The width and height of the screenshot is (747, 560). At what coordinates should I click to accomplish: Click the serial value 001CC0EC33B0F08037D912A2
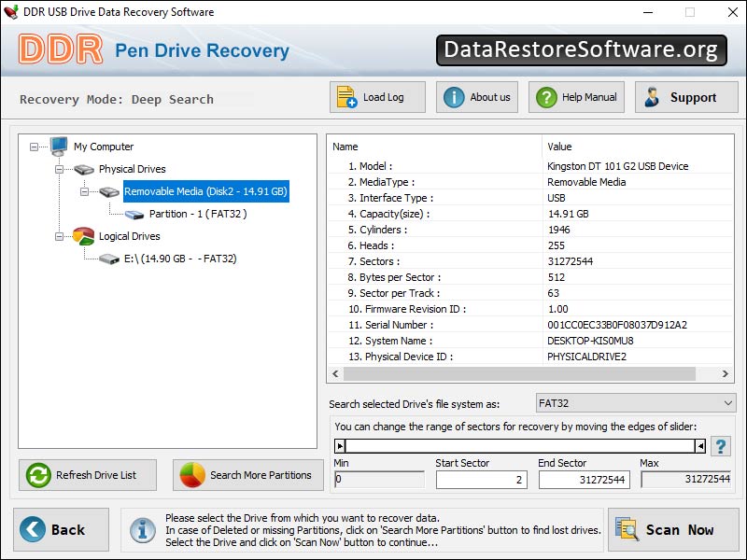[x=617, y=325]
